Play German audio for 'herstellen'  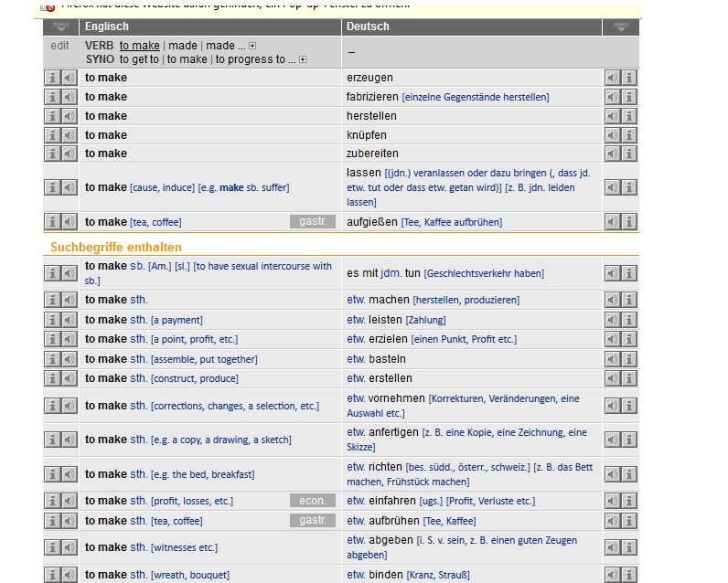pos(612,116)
